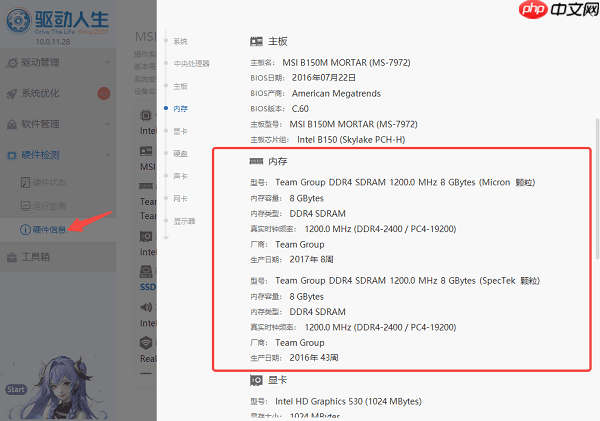
Task: Click the Start badge near mascot
Action: (x=16, y=390)
